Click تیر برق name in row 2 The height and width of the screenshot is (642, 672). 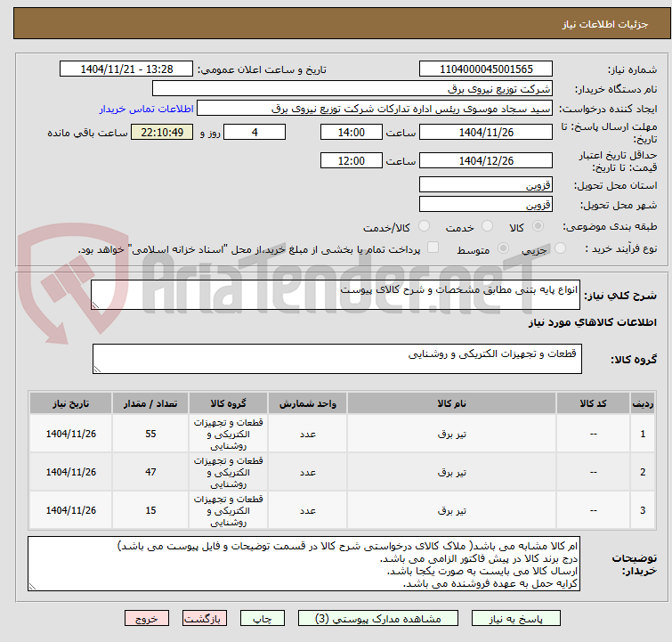point(452,472)
